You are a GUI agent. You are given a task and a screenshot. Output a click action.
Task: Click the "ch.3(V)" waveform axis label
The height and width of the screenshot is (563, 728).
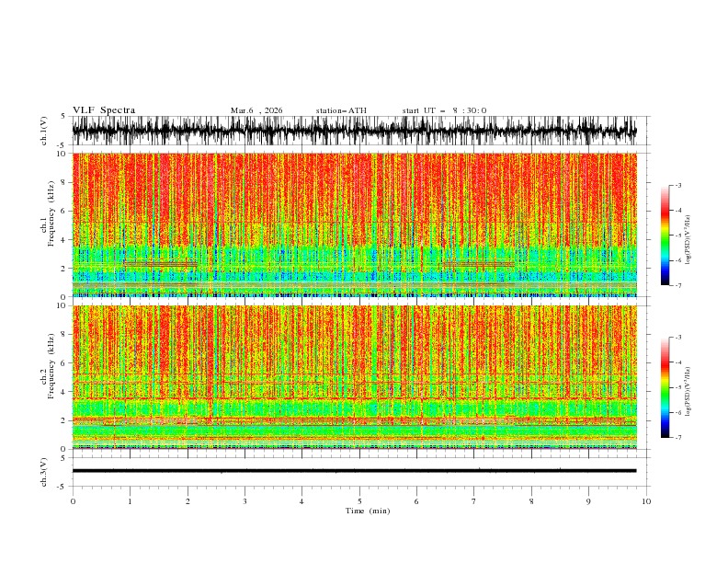click(44, 472)
